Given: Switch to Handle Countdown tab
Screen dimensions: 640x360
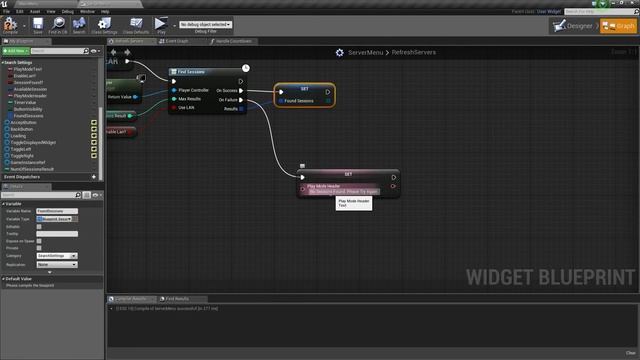Looking at the screenshot, I should coord(233,41).
